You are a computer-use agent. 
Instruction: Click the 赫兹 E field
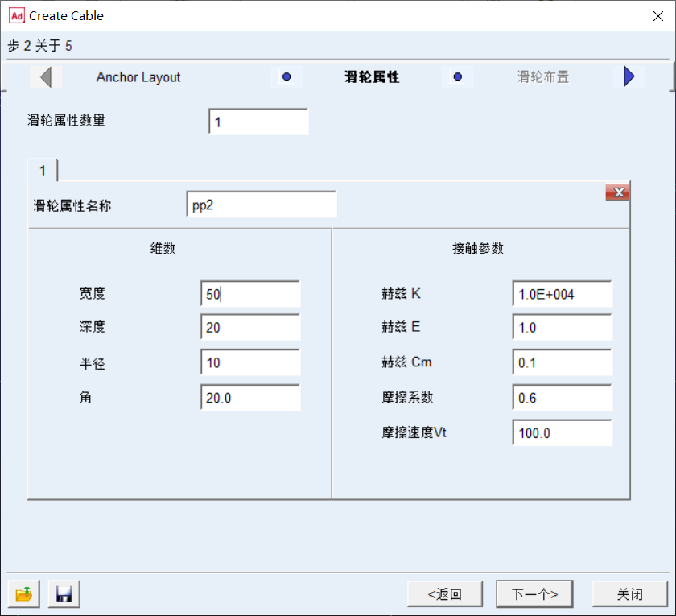[563, 327]
